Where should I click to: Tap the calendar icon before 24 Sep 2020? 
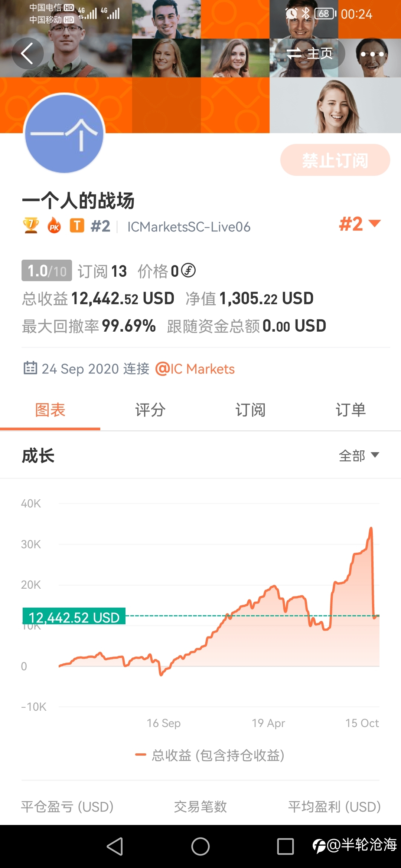(x=30, y=368)
